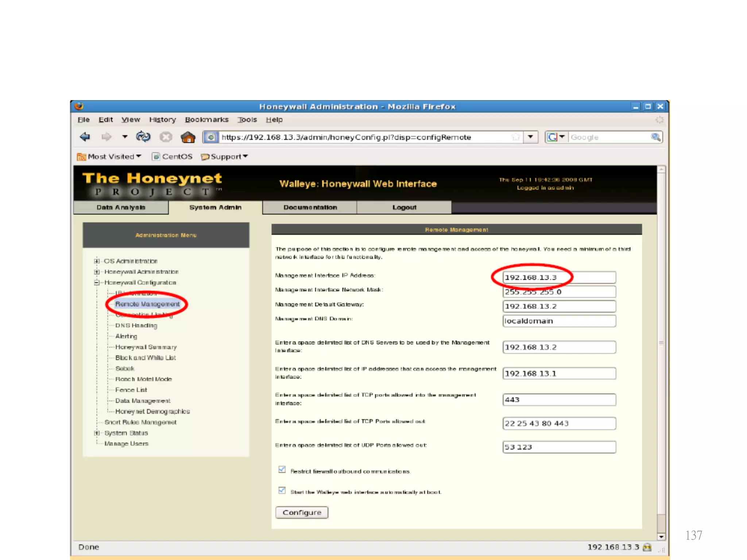
Task: Open the DNS Handling link
Action: pos(136,325)
